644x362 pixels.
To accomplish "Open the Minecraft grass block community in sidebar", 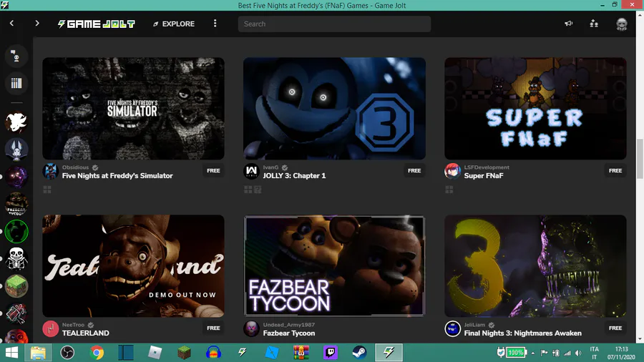I will point(16,286).
